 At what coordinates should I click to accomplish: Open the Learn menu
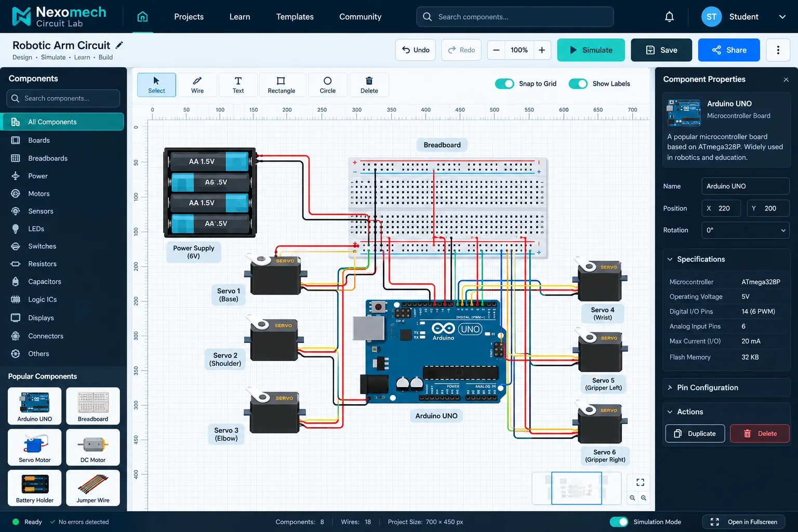(240, 17)
